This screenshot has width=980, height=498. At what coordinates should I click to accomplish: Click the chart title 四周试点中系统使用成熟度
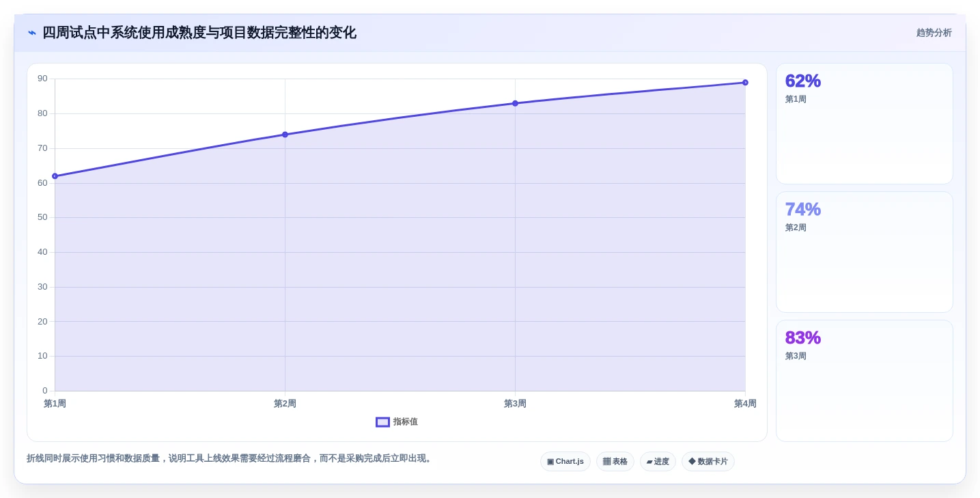point(199,33)
